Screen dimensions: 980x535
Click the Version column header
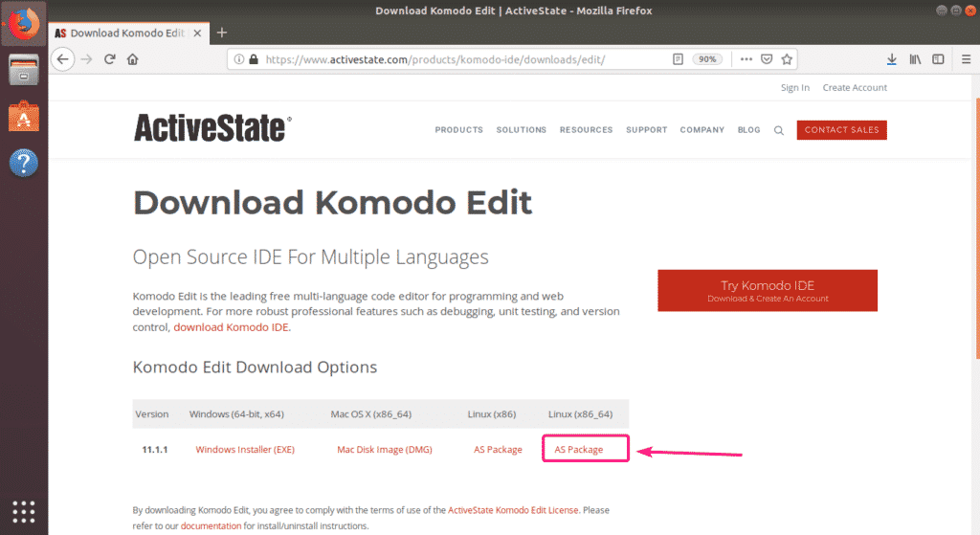[152, 413]
